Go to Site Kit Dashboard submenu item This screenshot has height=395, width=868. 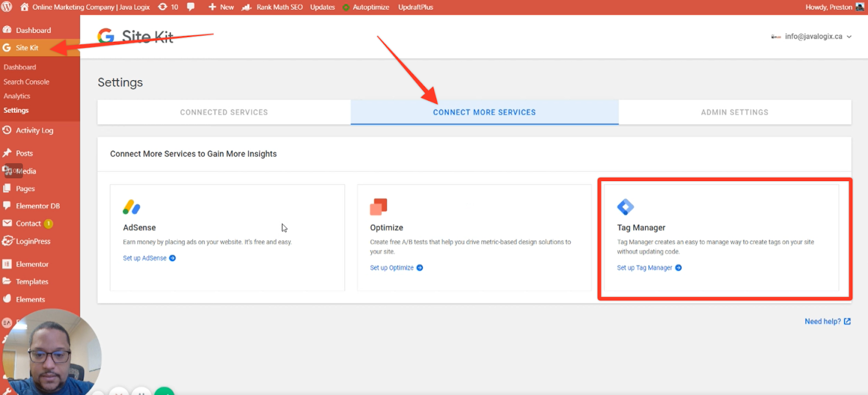(x=20, y=67)
